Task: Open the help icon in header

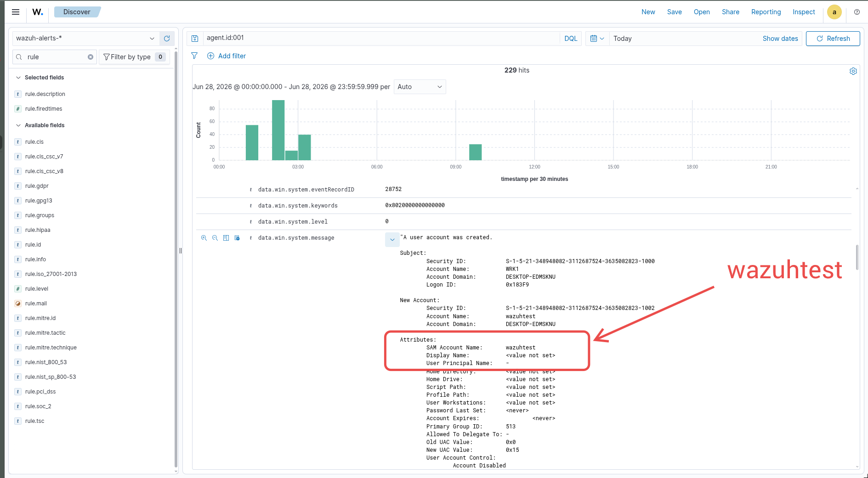Action: 857,12
